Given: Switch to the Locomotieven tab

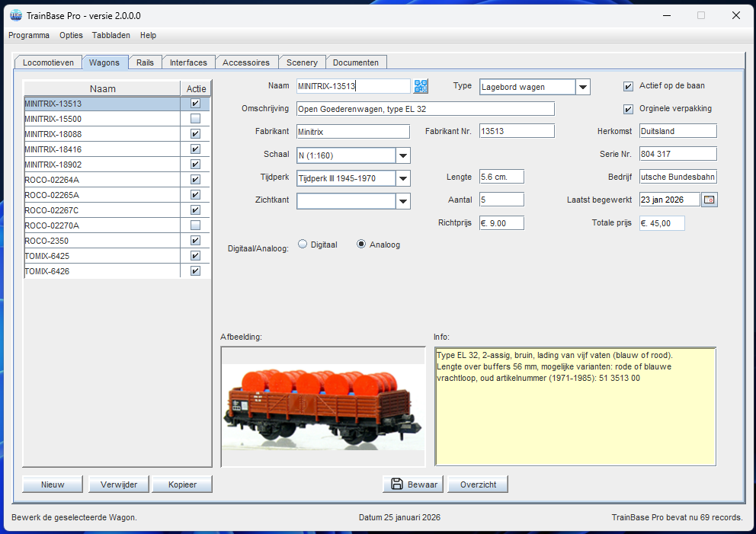Looking at the screenshot, I should pyautogui.click(x=48, y=62).
